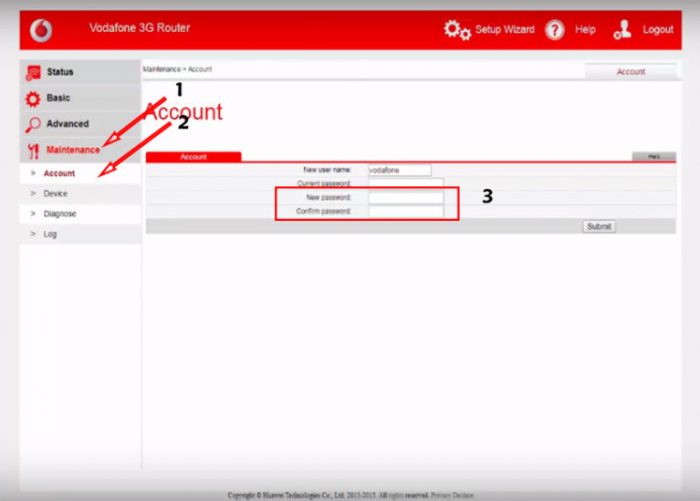Click the red Account tab
This screenshot has width=700, height=501.
click(x=193, y=157)
